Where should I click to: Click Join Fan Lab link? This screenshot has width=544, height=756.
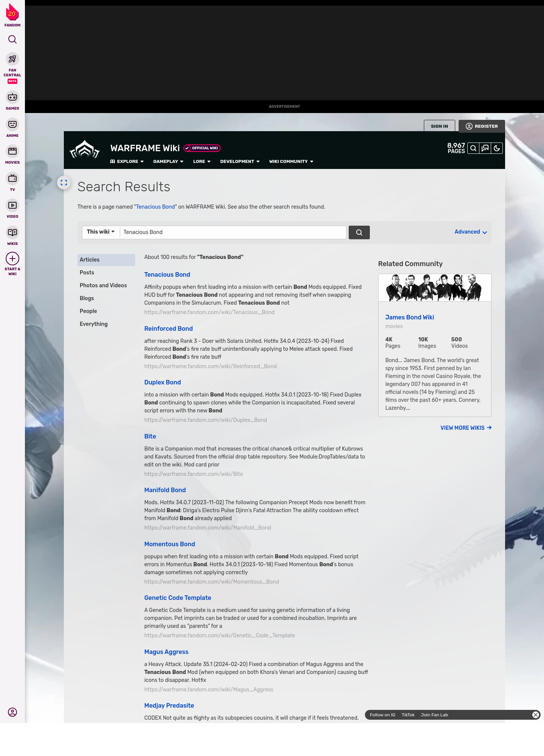[x=434, y=715]
